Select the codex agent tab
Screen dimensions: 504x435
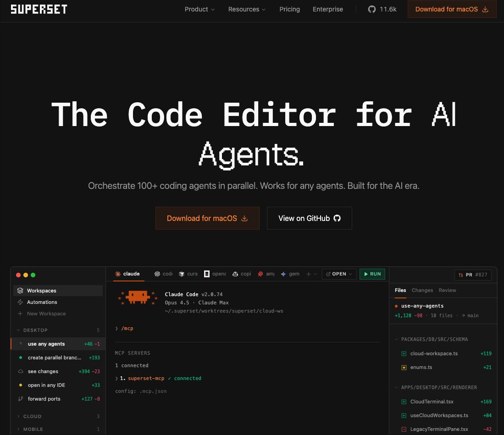(163, 274)
